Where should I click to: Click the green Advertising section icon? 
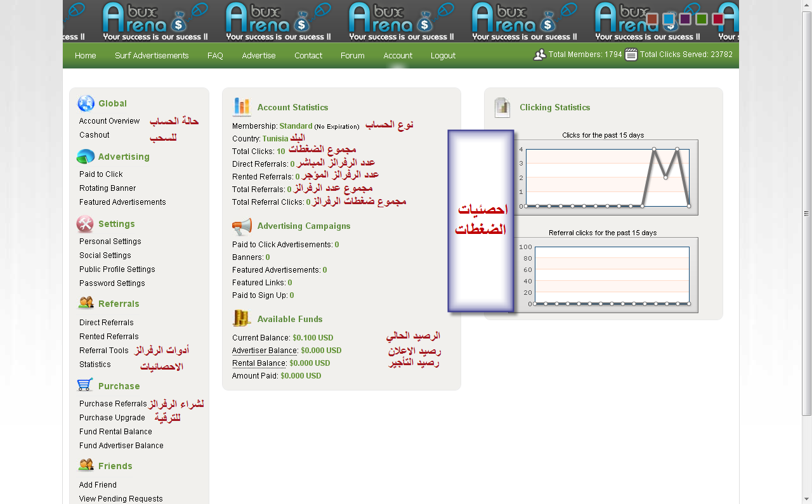coord(86,157)
